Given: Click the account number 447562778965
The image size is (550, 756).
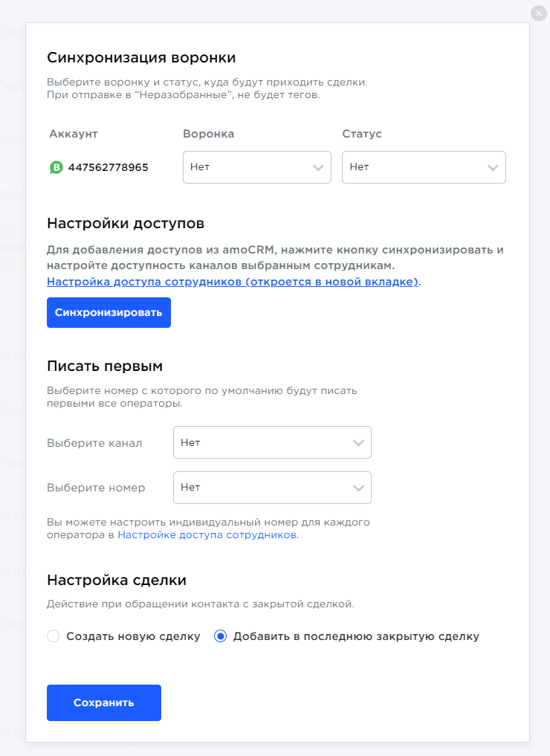Looking at the screenshot, I should pos(108,167).
